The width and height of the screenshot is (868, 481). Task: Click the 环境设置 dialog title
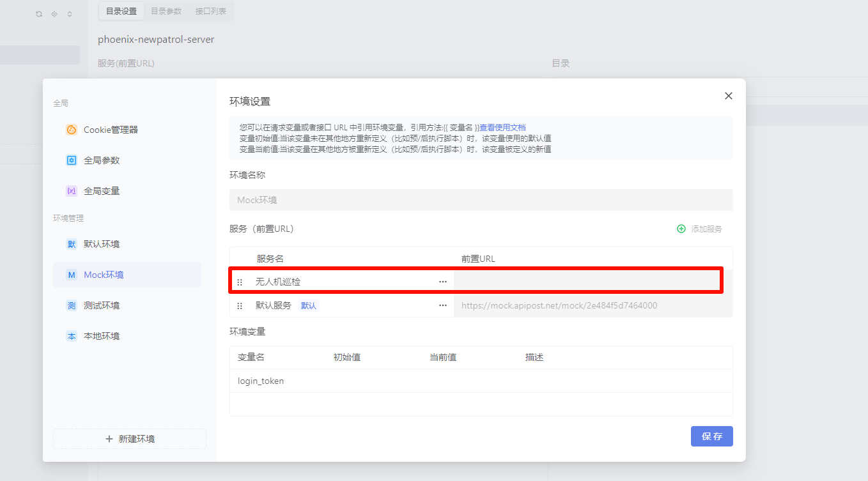pos(250,102)
